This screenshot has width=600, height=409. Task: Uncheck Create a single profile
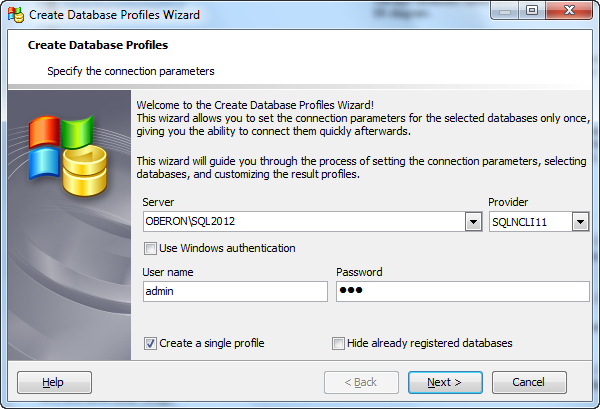150,344
